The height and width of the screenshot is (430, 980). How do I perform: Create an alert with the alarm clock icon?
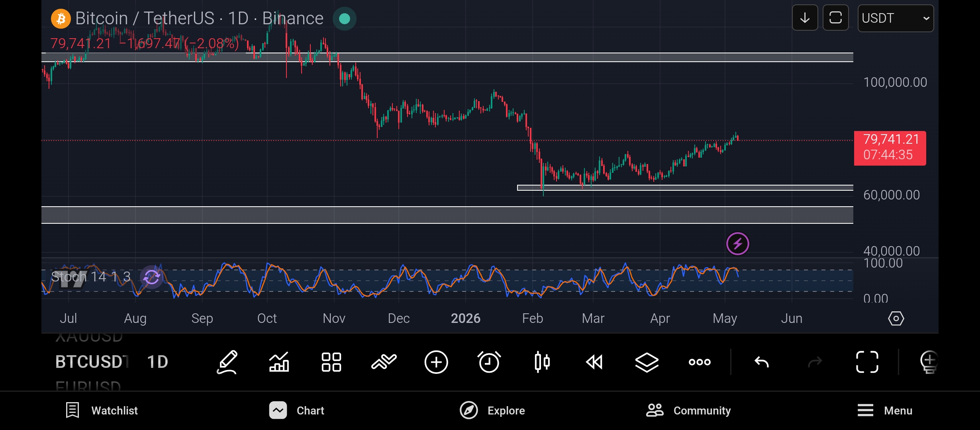tap(489, 362)
